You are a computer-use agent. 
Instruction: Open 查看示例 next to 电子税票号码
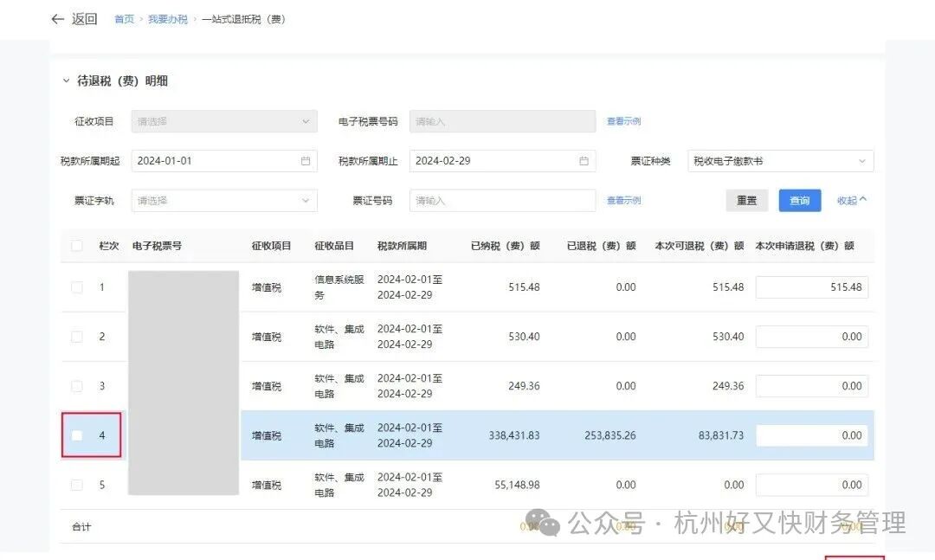tap(623, 120)
